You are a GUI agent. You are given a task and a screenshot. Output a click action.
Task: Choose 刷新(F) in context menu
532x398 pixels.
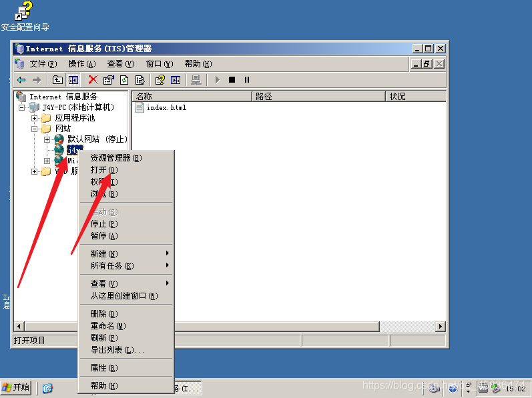pyautogui.click(x=126, y=338)
